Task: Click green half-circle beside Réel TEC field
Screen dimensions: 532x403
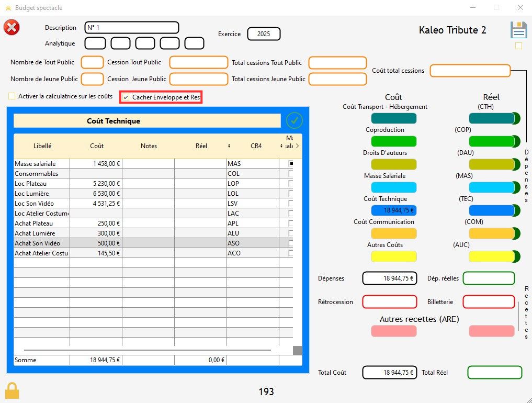Action: [517, 210]
